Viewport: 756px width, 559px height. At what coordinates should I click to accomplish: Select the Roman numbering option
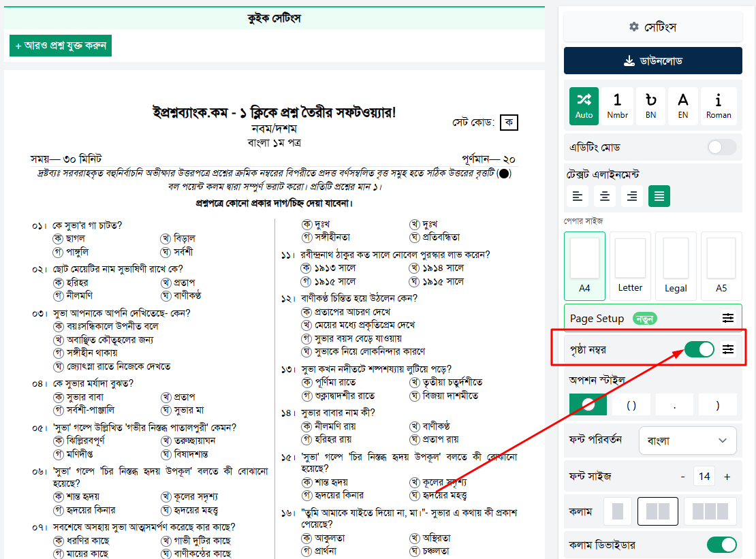[x=719, y=106]
